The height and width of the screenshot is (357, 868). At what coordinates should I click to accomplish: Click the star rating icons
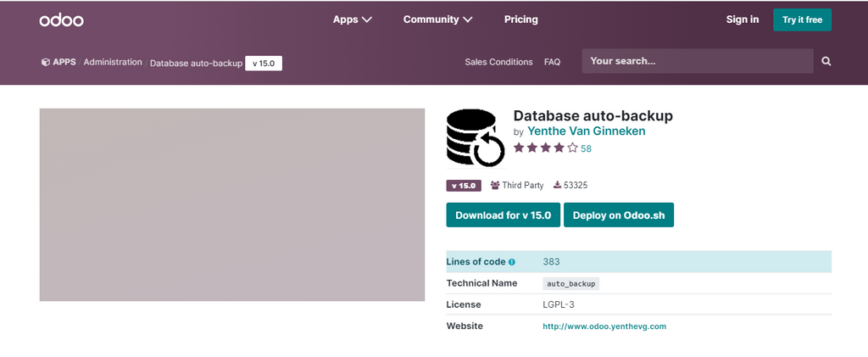tap(545, 148)
